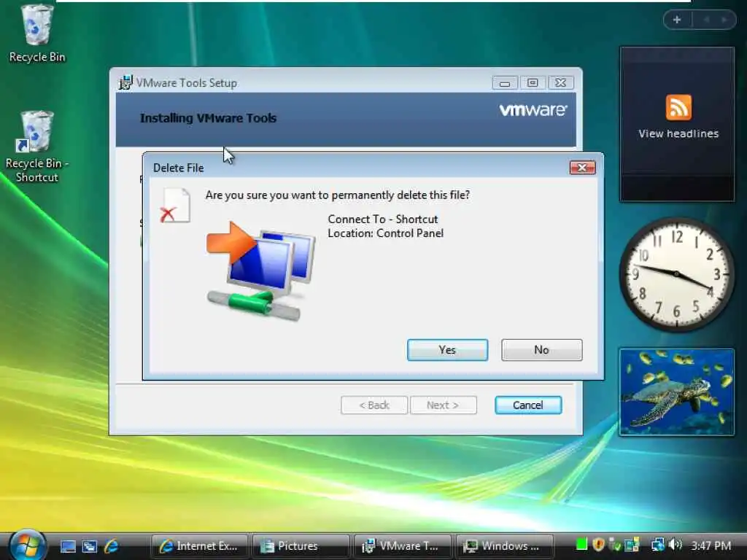Decline deletion with the No button
Screen dimensions: 747x560
(542, 350)
